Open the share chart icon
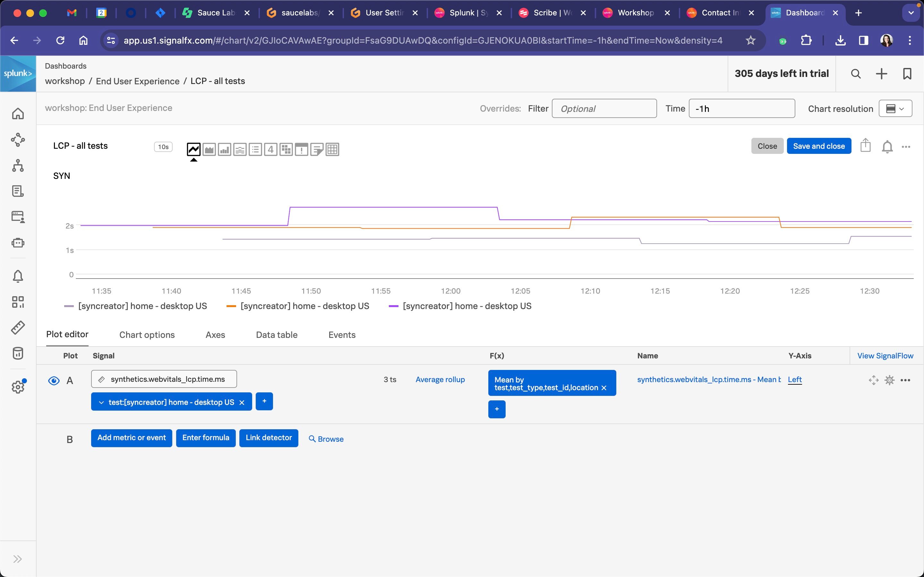 point(865,146)
